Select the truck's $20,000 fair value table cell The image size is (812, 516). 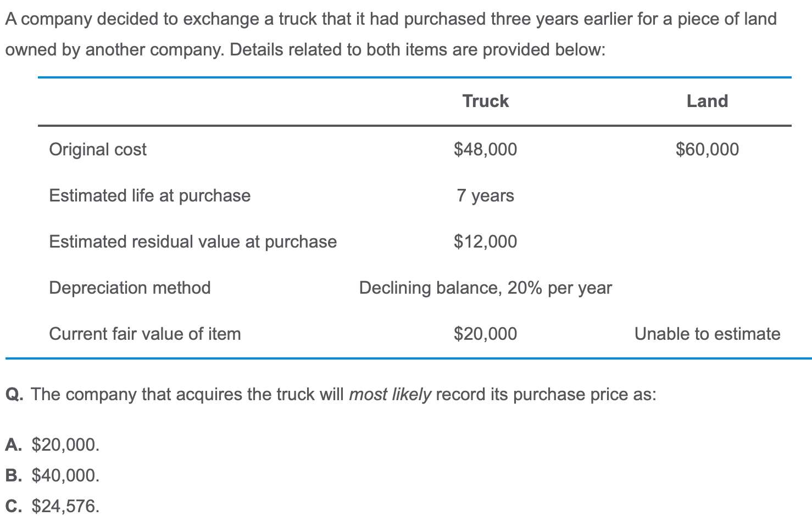point(485,334)
